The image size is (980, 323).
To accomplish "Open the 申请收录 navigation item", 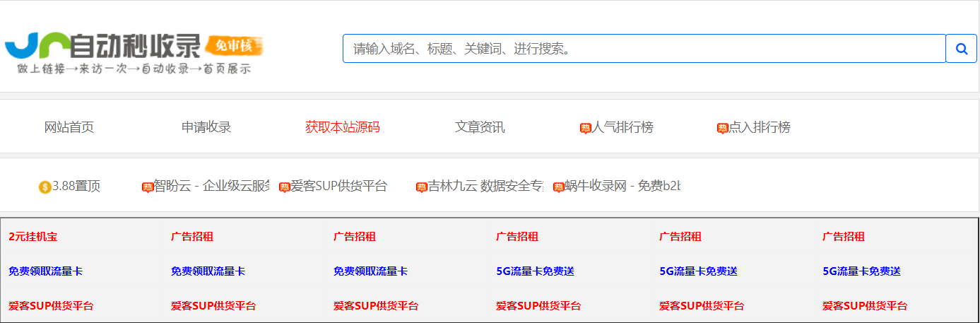I will [x=206, y=127].
